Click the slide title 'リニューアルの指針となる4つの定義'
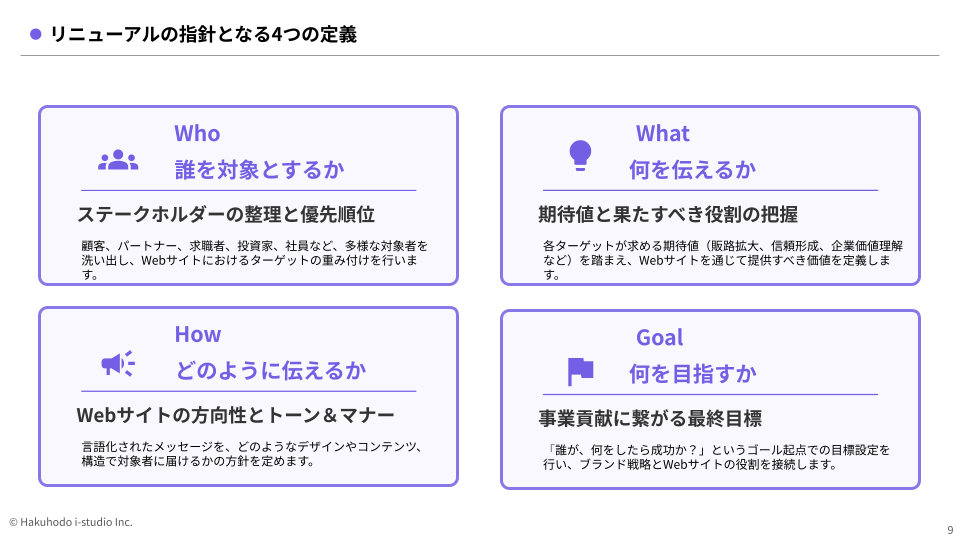 tap(203, 34)
